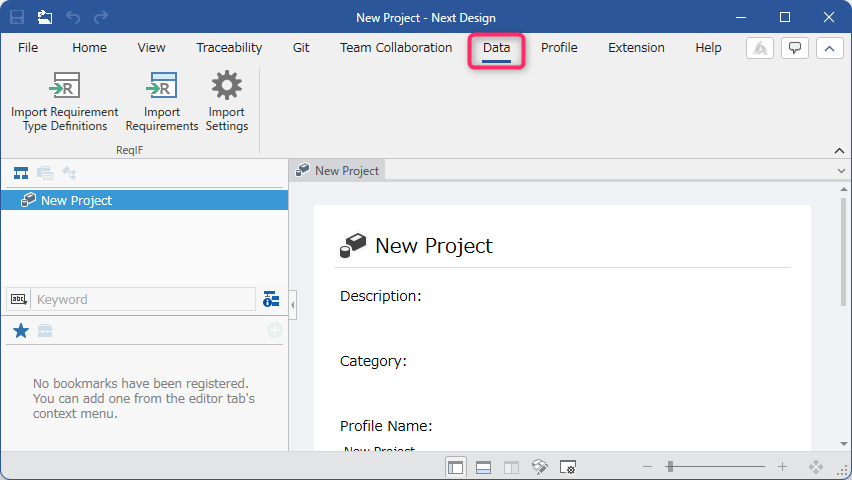
Task: Open the Extension ribbon tab
Action: tap(636, 48)
